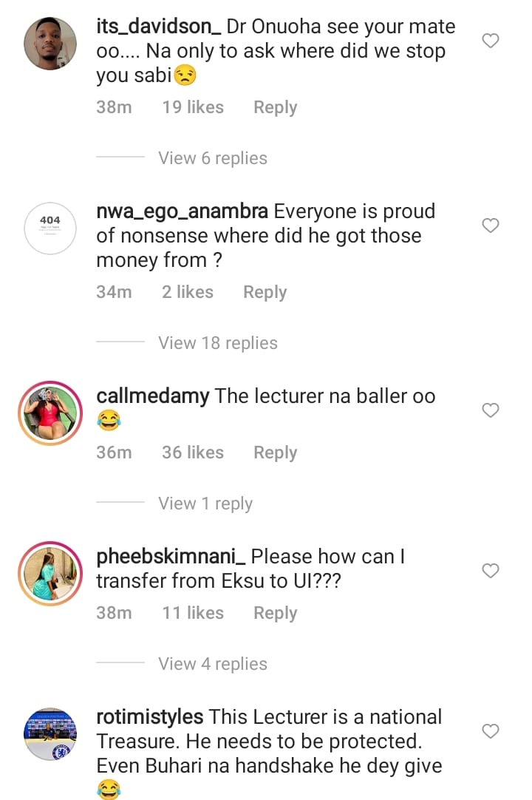View pheebskimnani_ story avatar

(x=51, y=574)
